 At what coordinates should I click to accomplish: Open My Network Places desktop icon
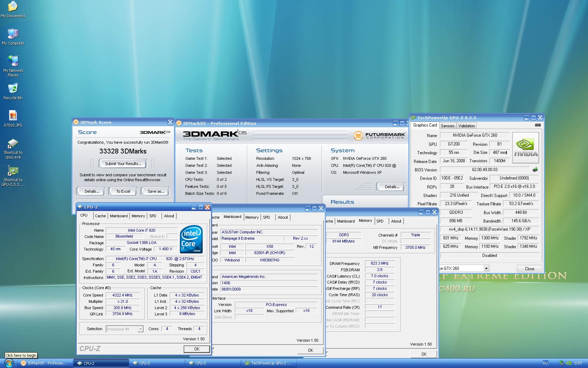13,66
